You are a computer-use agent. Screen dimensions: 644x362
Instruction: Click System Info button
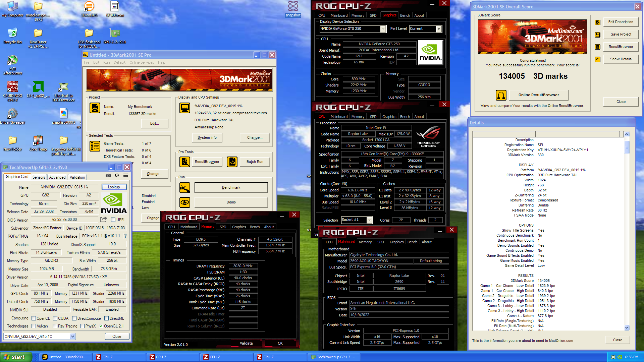207,138
